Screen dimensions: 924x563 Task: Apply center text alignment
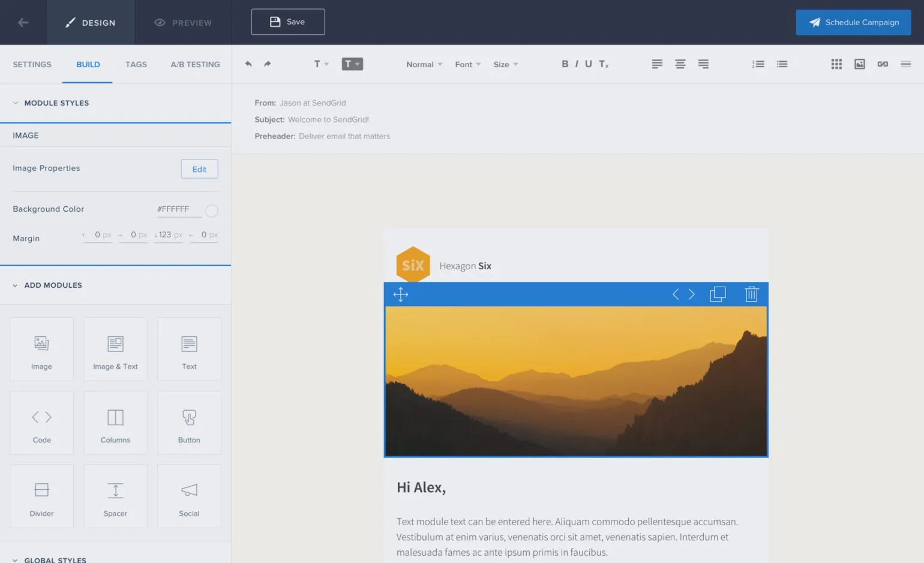pyautogui.click(x=680, y=64)
